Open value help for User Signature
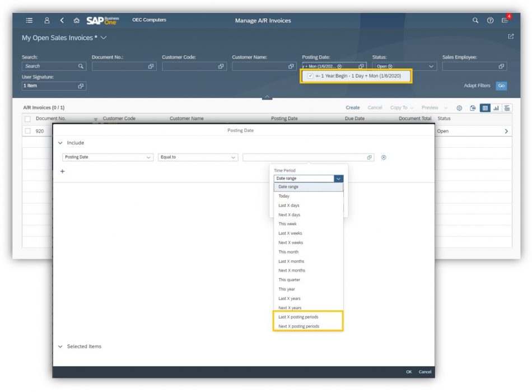The height and width of the screenshot is (392, 532). pyautogui.click(x=81, y=86)
